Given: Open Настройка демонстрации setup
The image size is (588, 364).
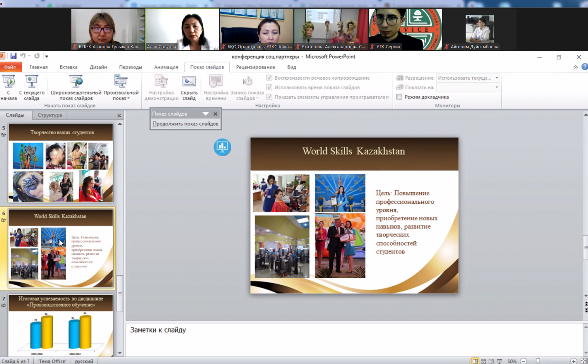Looking at the screenshot, I should (x=161, y=87).
